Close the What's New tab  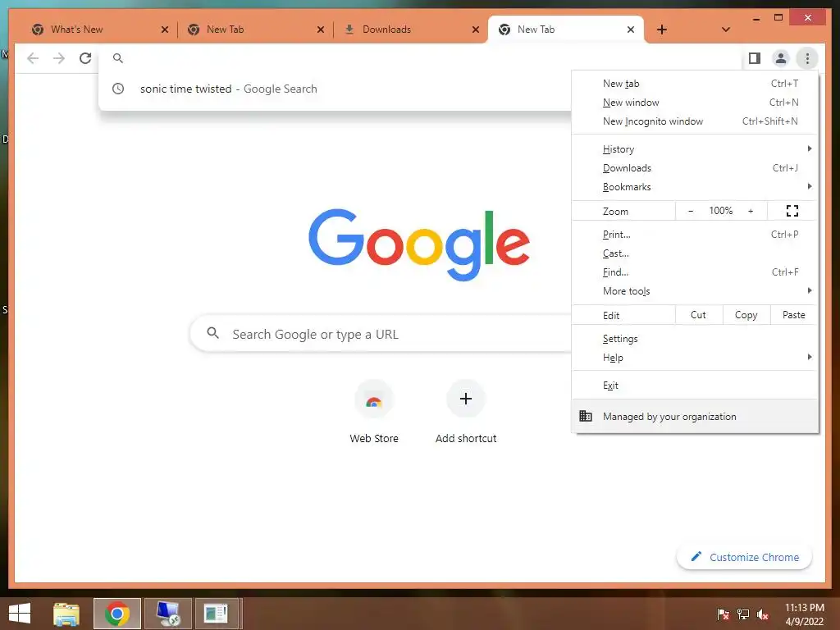tap(164, 30)
